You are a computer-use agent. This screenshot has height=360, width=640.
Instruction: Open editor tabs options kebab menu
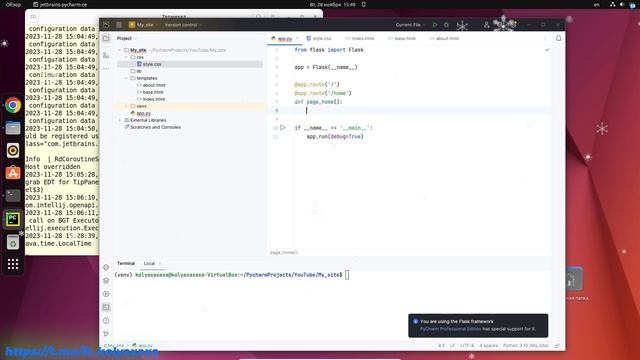pos(545,38)
